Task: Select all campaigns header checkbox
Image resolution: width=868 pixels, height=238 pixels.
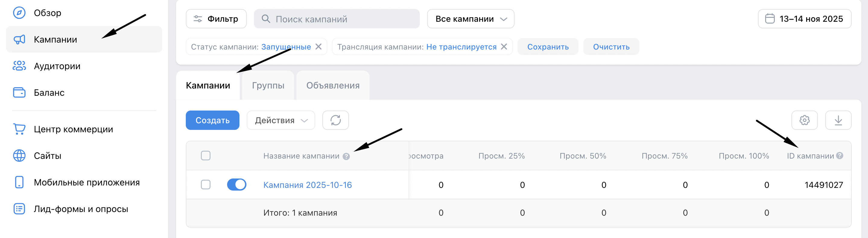Action: [206, 156]
